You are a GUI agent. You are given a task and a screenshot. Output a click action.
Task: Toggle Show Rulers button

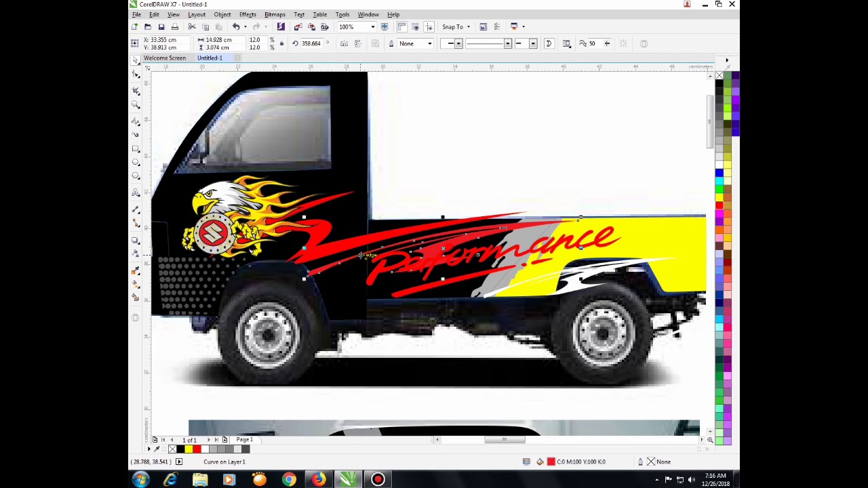coord(401,26)
